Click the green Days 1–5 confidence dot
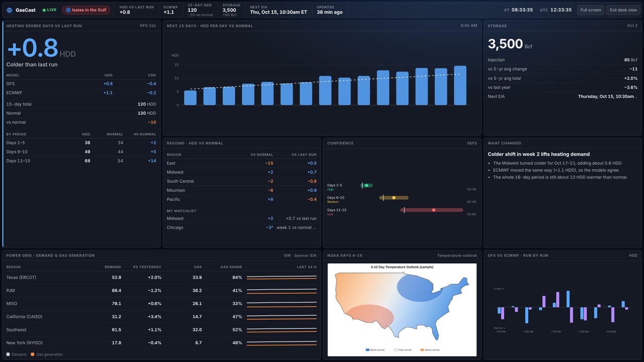Image resolution: width=644 pixels, height=362 pixels. coord(367,186)
